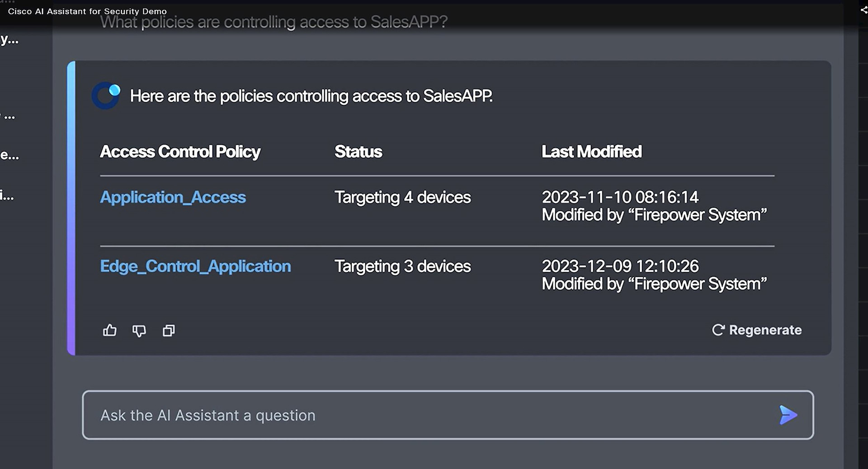Click the SalesAPP policies question text

pos(274,22)
